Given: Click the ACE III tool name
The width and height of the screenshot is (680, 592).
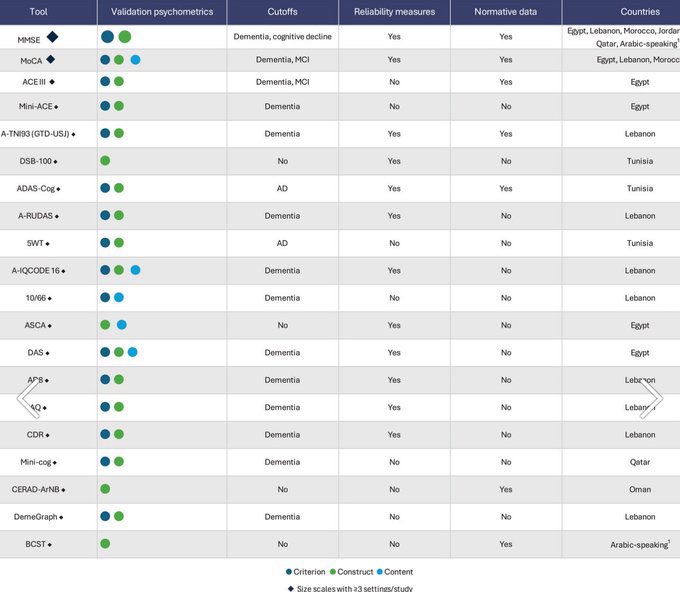Looking at the screenshot, I should click(x=34, y=82).
